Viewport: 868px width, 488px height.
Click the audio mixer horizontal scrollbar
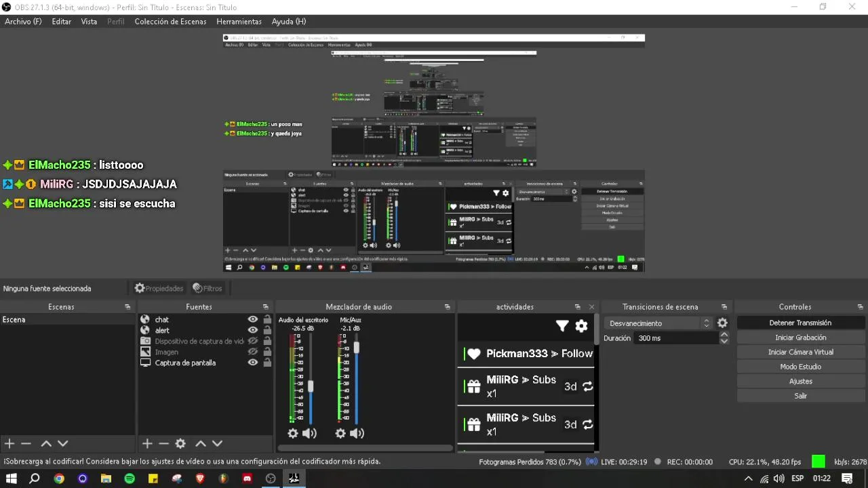point(366,448)
